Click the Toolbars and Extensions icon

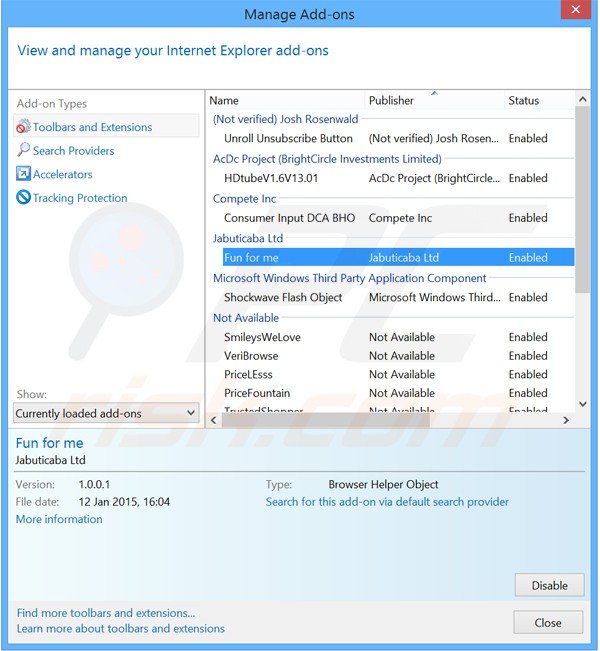[x=23, y=127]
